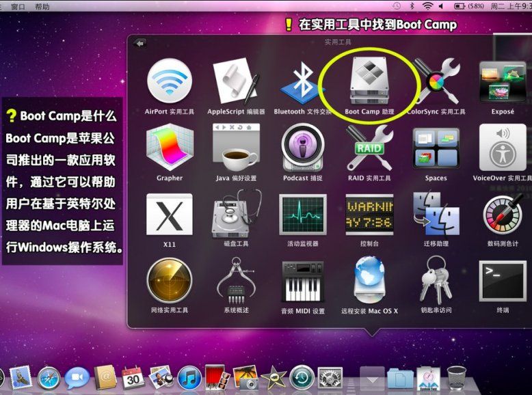The height and width of the screenshot is (395, 532).
Task: Go back using the stack's arrow button
Action: click(139, 43)
